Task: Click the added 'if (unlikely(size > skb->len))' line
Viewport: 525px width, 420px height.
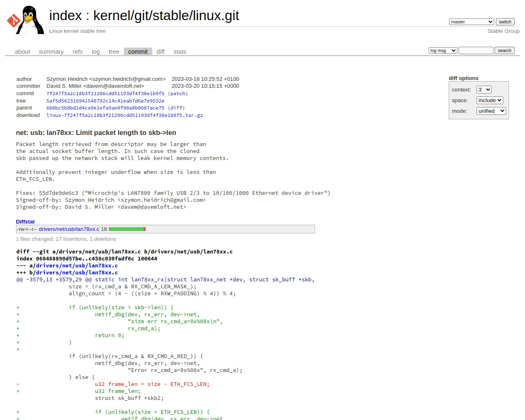Action: click(x=121, y=308)
